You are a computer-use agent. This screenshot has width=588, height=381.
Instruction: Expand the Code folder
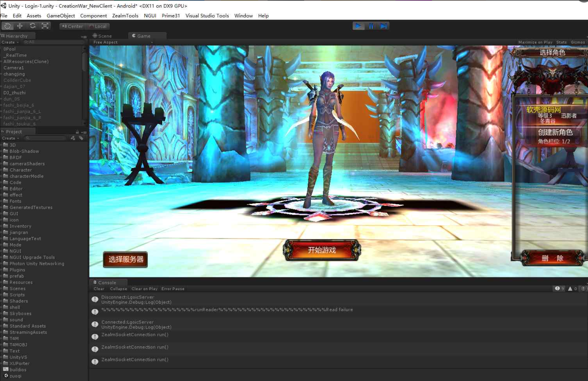[2, 183]
